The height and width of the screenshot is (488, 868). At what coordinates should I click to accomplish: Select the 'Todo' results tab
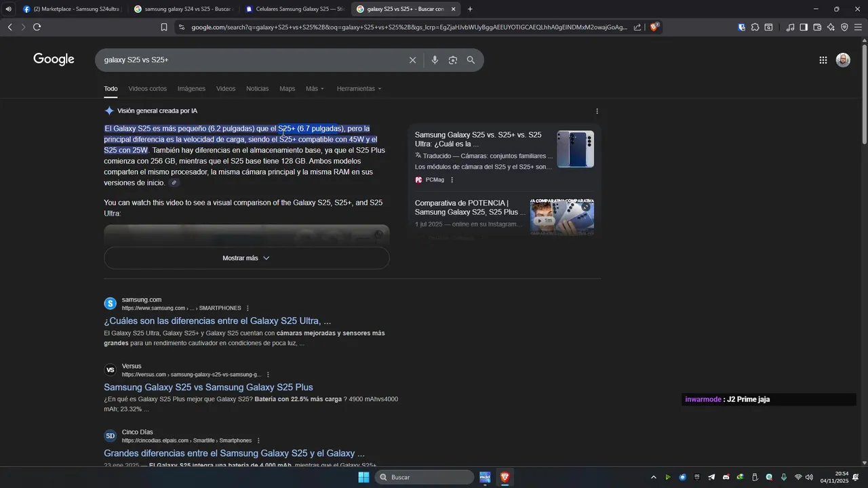coord(111,89)
